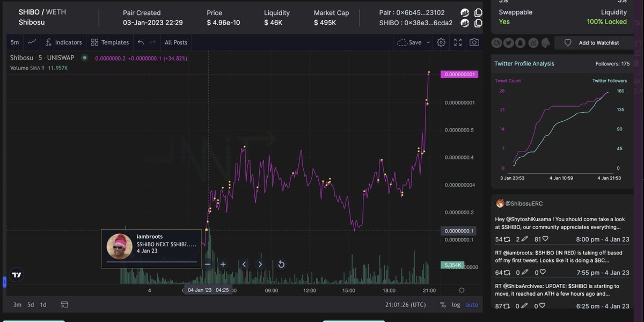
Task: Select the 1d time range
Action: tap(43, 305)
